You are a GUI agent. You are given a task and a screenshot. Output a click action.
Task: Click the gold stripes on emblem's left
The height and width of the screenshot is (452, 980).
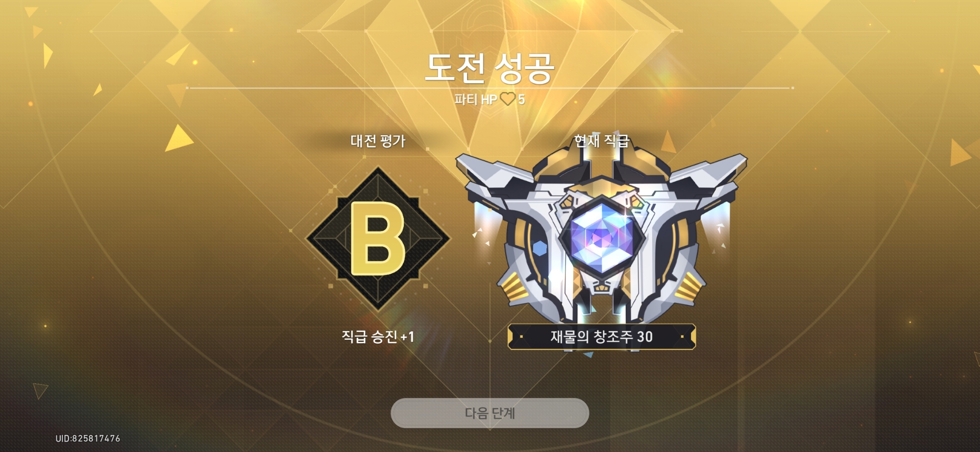[514, 288]
